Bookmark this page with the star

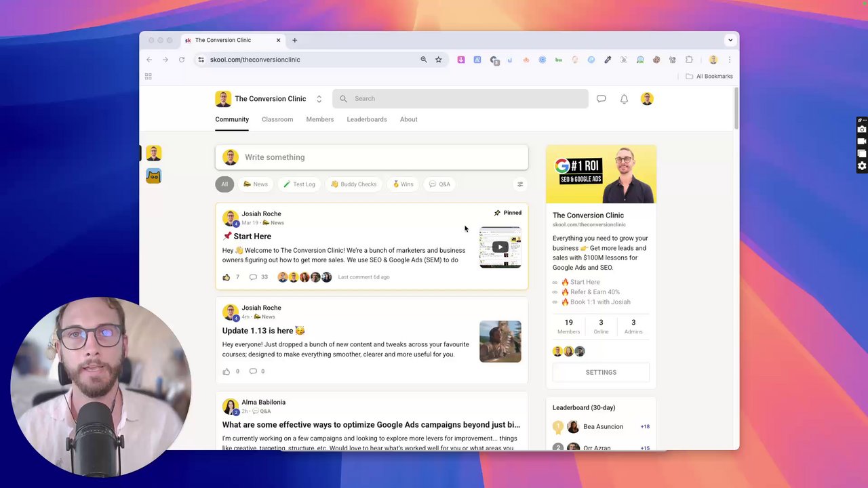pos(439,60)
